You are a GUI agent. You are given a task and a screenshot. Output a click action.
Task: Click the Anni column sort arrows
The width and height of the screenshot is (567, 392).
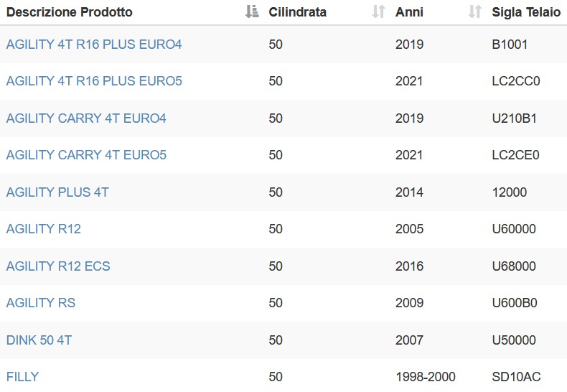click(475, 12)
